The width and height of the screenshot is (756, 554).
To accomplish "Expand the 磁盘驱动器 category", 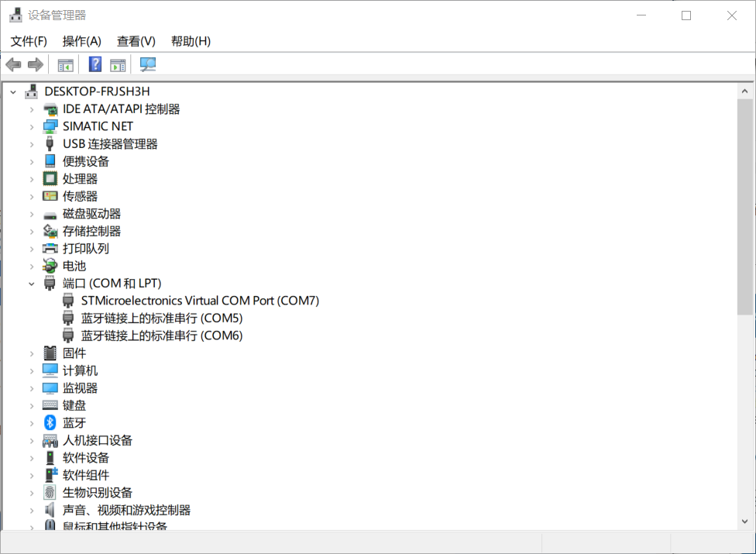I will point(32,214).
